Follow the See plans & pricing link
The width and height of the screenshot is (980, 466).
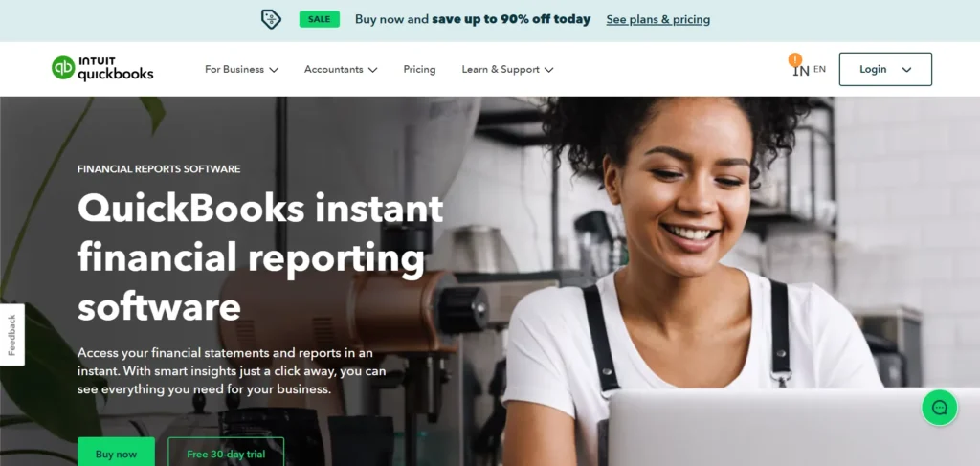pyautogui.click(x=658, y=19)
